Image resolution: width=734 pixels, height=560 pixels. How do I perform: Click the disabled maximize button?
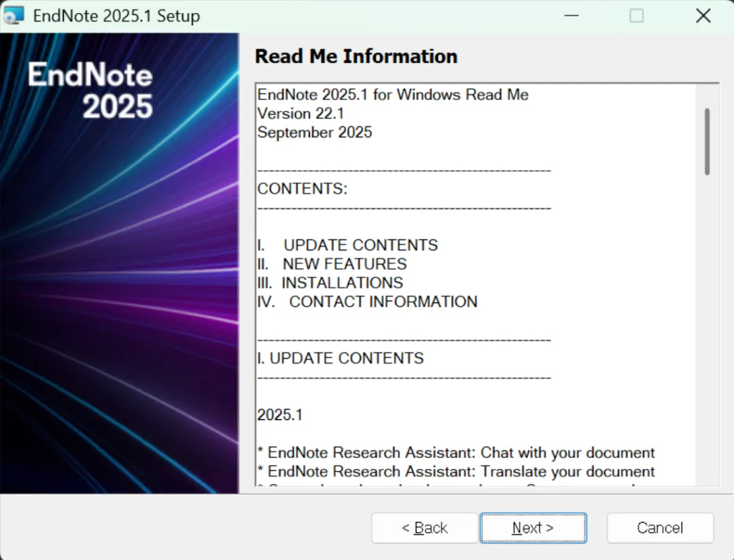coord(636,16)
